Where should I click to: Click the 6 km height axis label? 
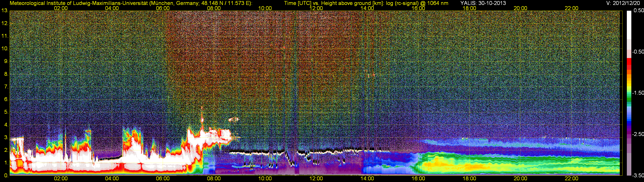pyautogui.click(x=6, y=100)
